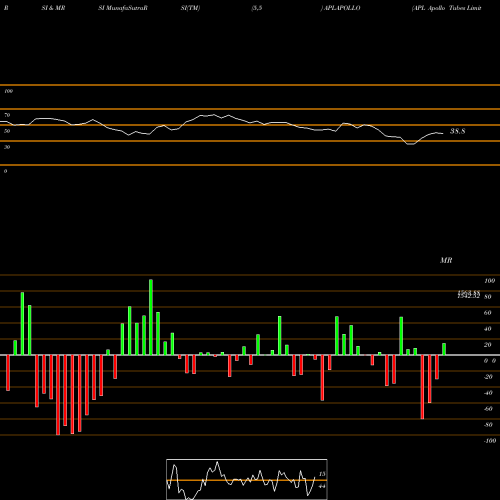Click the RSI axis label 70
The width and height of the screenshot is (500, 500).
pos(7,115)
